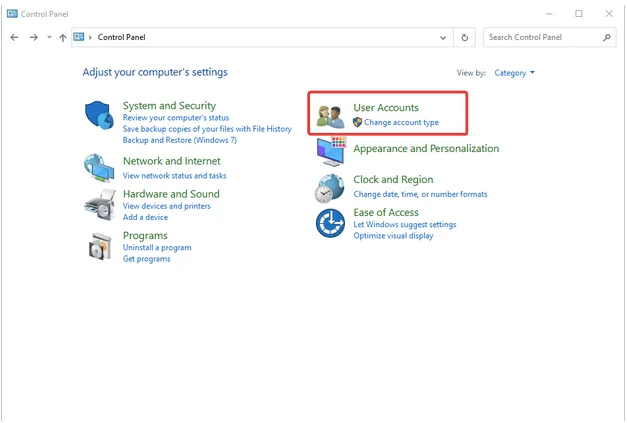Click the Control Panel icon in address bar

(79, 37)
